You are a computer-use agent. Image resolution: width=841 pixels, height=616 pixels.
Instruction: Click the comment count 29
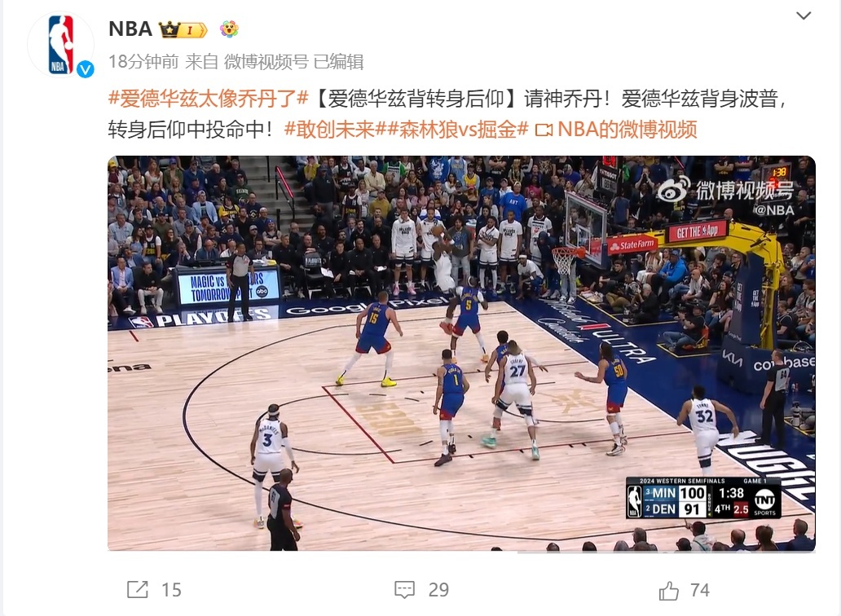[438, 590]
